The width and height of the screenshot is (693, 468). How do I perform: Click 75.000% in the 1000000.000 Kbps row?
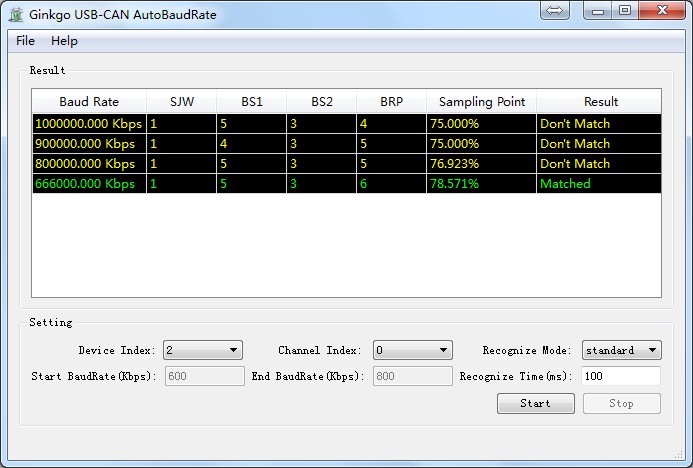tap(481, 124)
